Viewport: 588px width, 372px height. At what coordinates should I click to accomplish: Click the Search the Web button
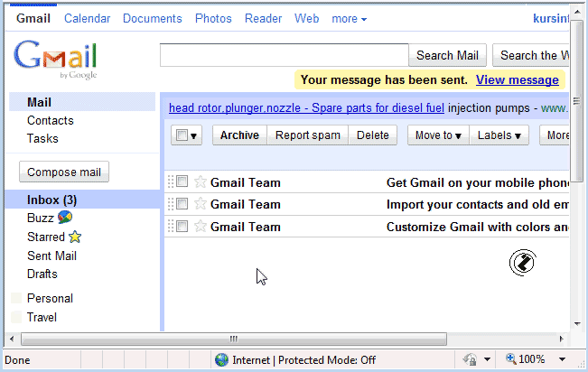(530, 55)
